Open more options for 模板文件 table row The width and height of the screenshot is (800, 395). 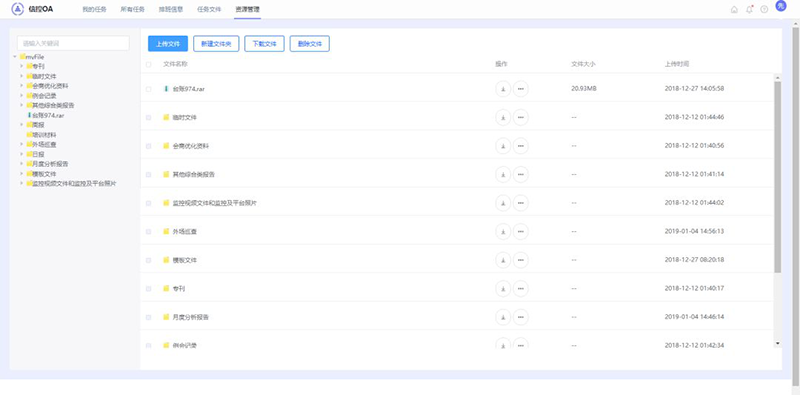520,260
